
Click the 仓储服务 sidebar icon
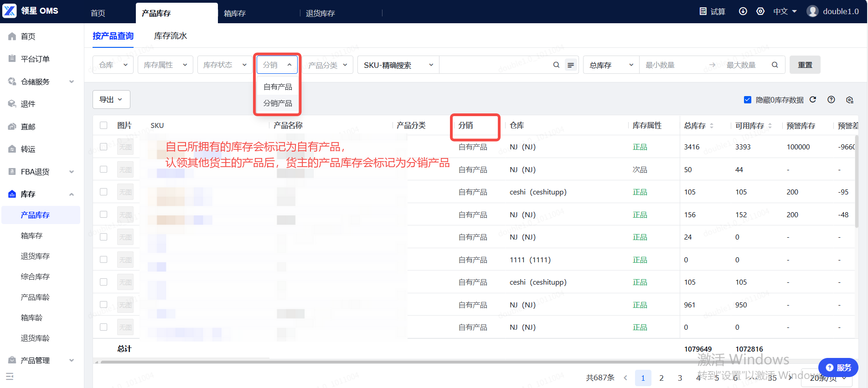coord(12,82)
